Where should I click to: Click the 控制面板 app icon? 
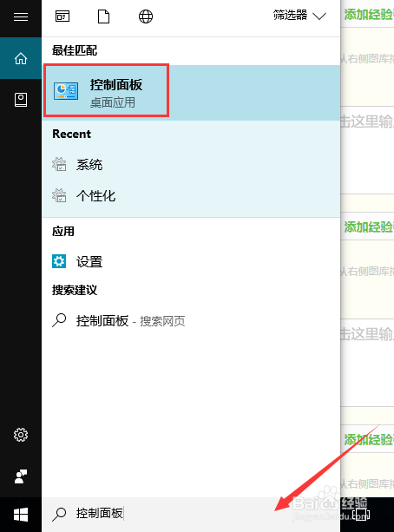(66, 91)
